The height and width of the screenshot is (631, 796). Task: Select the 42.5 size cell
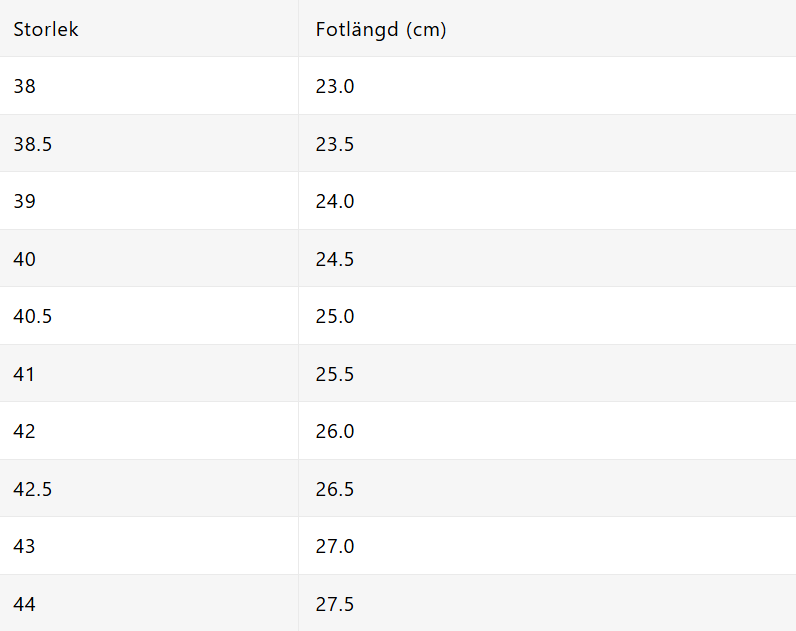(33, 489)
